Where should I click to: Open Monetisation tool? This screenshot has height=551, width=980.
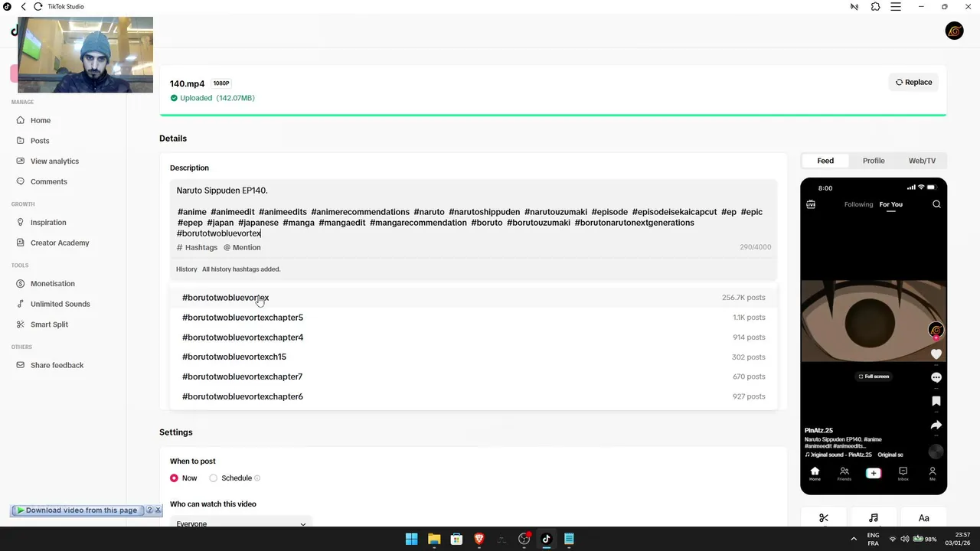tap(52, 284)
